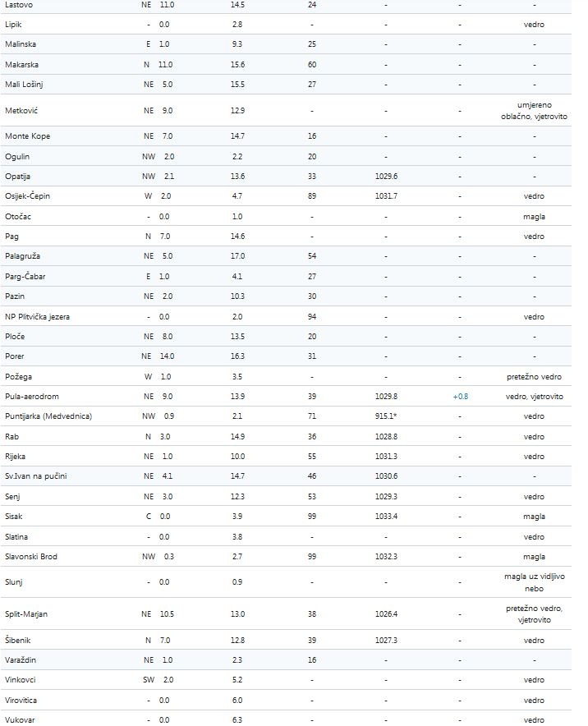Click the Vukovar station name

(20, 720)
